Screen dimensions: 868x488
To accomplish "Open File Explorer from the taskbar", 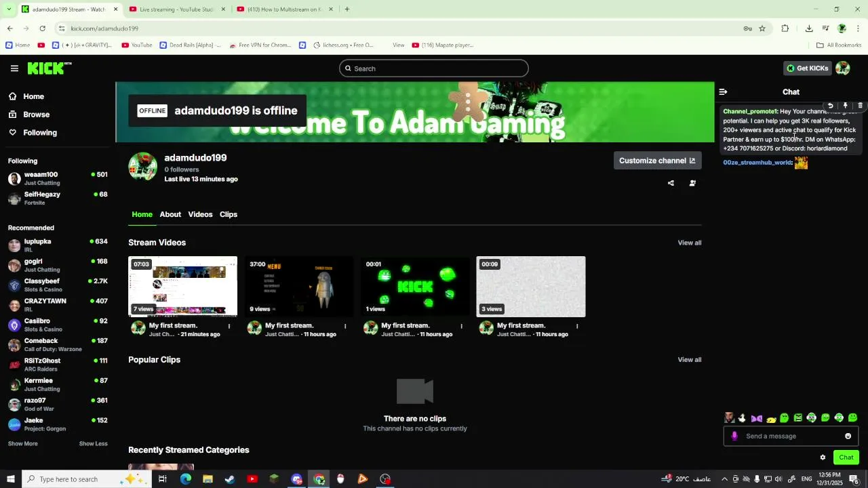I will click(x=208, y=479).
